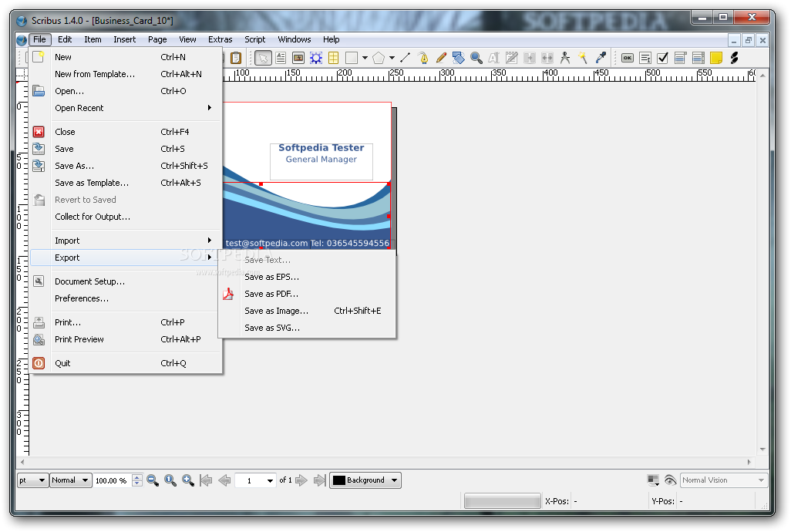Click the zoom out magnifier button
The image size is (791, 532).
[153, 480]
